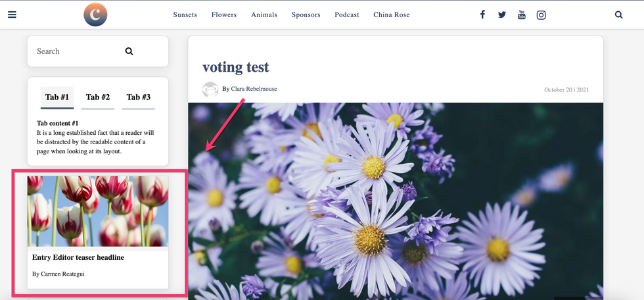Screen dimensions: 644x300
Task: Open the Twitter social icon
Action: pyautogui.click(x=502, y=14)
